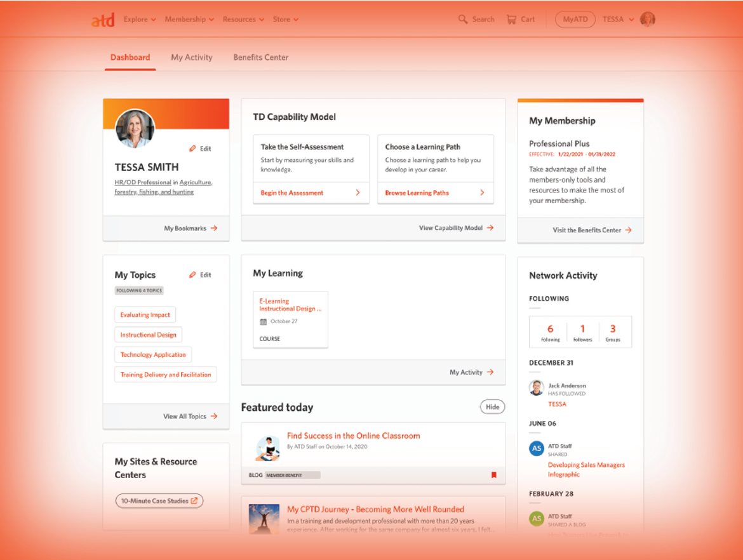Select the Evaluating Impact topic
The width and height of the screenshot is (743, 560).
tap(145, 315)
